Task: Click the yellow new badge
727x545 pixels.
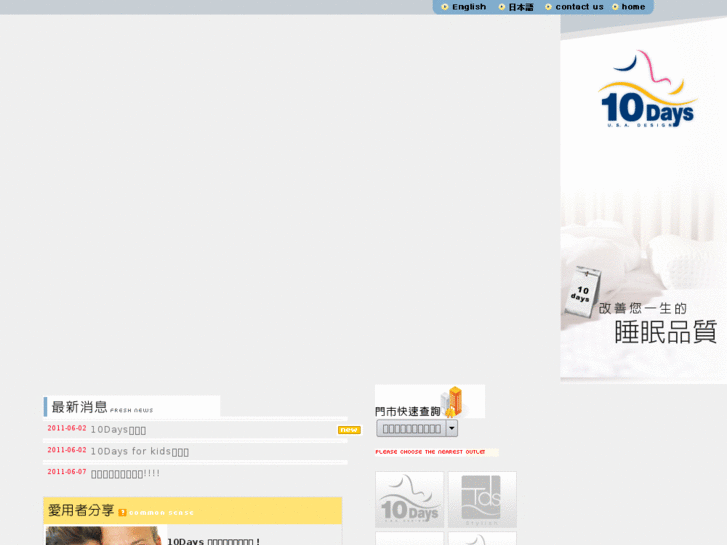Action: (349, 430)
